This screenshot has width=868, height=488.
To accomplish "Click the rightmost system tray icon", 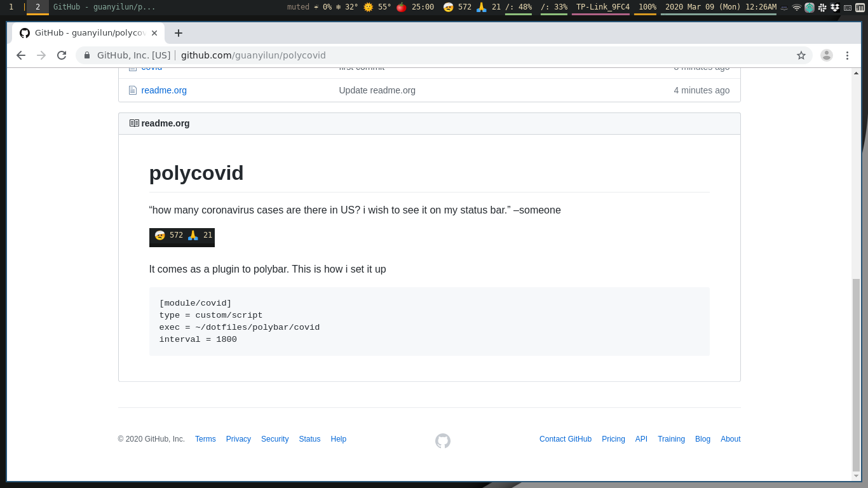I will 860,8.
